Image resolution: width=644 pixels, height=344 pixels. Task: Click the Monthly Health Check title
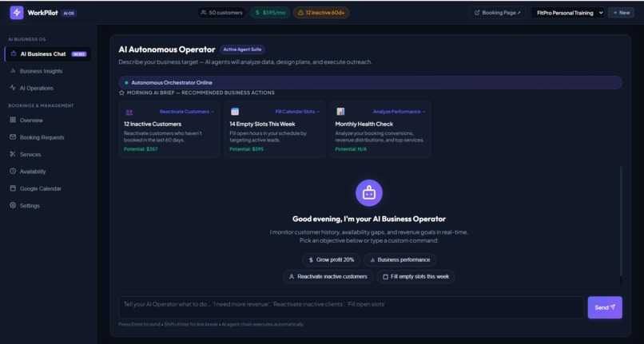[364, 124]
